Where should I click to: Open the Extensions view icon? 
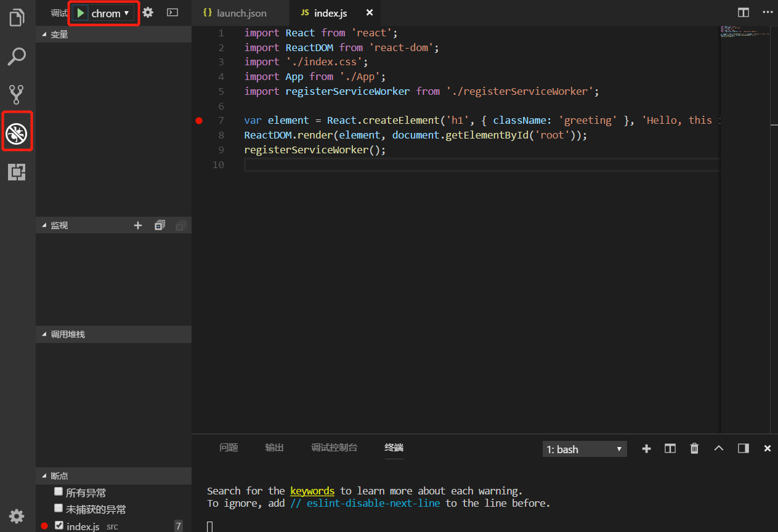(x=17, y=172)
